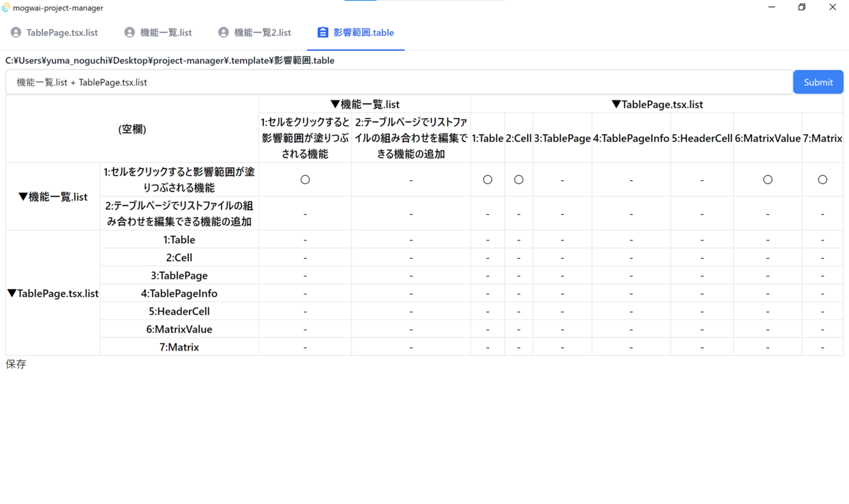The image size is (849, 504).
Task: Click the 5:HeaderCell row header
Action: pos(179,311)
